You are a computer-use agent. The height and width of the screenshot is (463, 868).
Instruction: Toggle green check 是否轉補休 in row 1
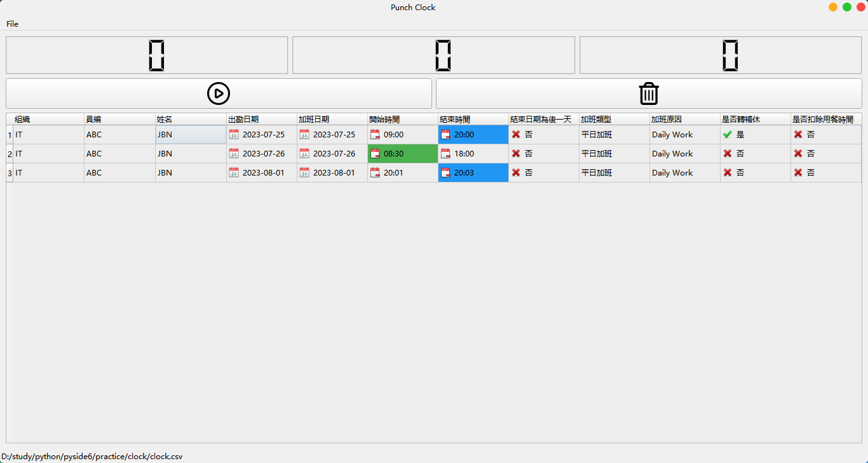click(x=728, y=135)
